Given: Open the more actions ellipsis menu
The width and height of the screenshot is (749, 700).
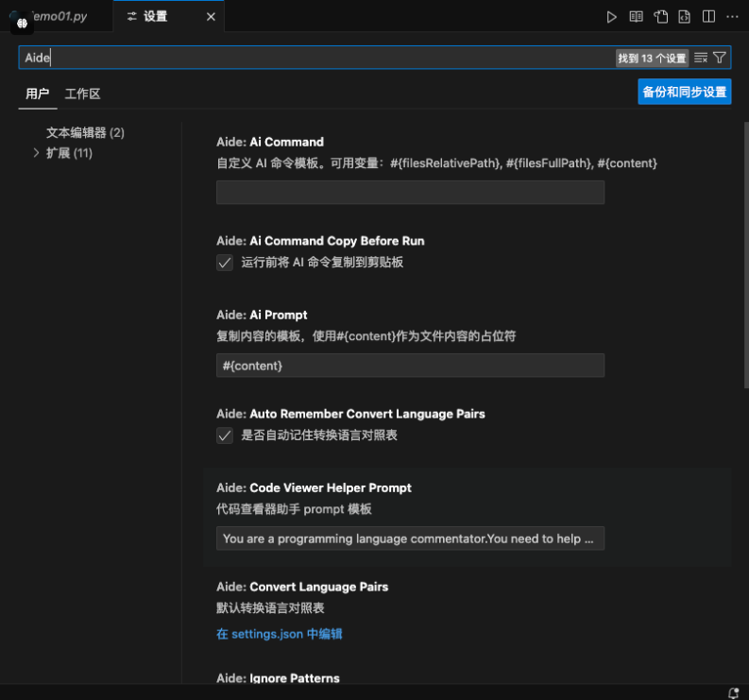Looking at the screenshot, I should pyautogui.click(x=732, y=17).
